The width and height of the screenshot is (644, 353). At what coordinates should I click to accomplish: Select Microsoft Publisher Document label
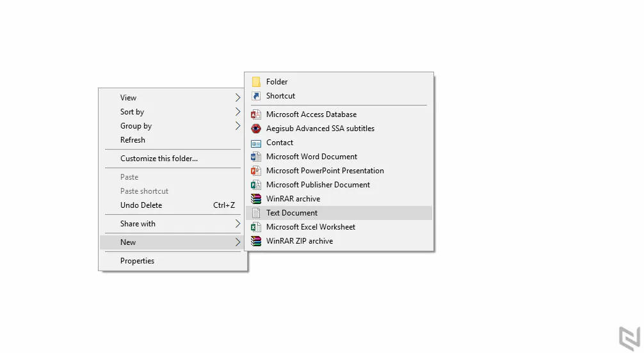click(x=318, y=185)
